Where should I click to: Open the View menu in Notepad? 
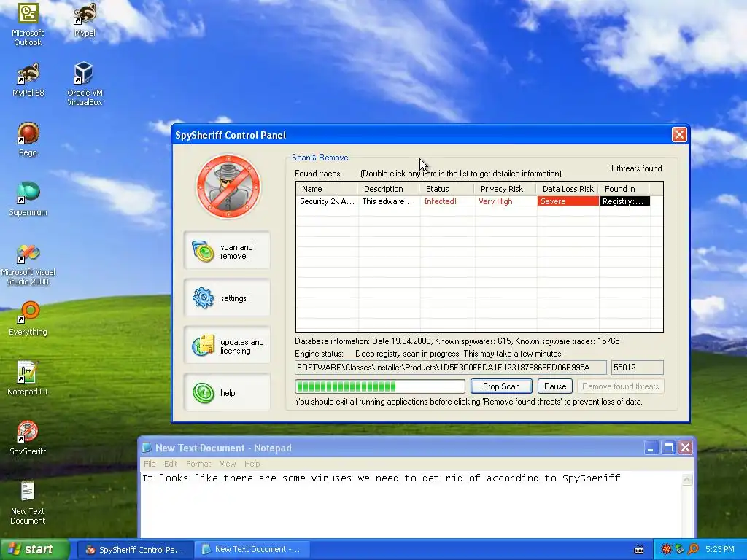pyautogui.click(x=228, y=463)
